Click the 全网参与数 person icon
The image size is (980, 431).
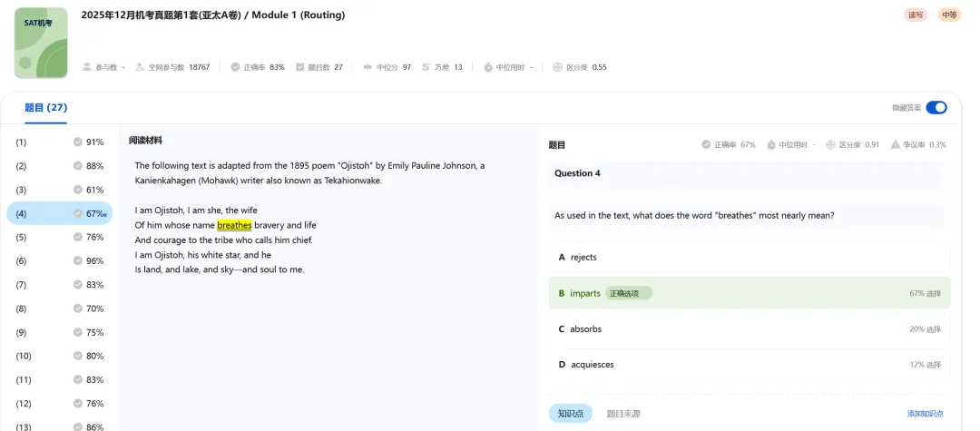coord(141,67)
